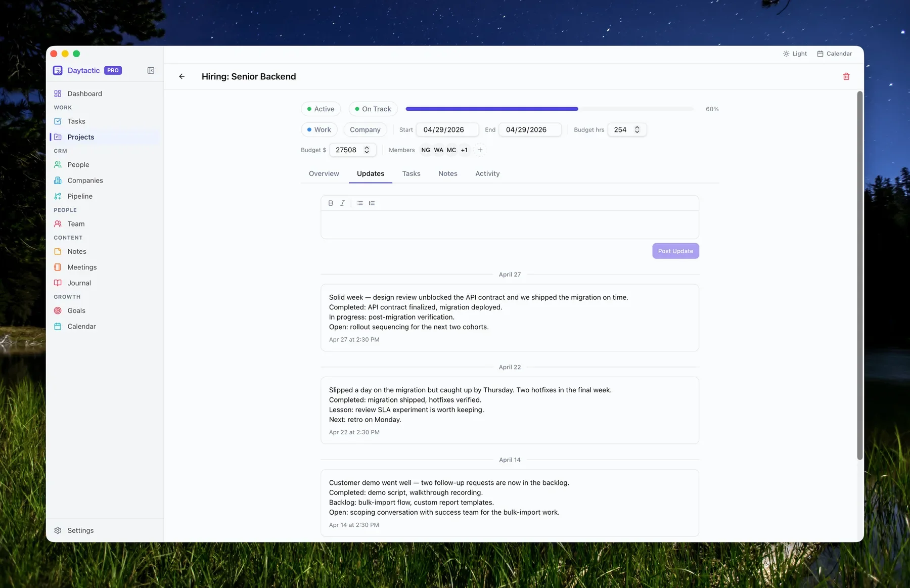Go to People in CRM section
This screenshot has height=588, width=910.
click(105, 165)
